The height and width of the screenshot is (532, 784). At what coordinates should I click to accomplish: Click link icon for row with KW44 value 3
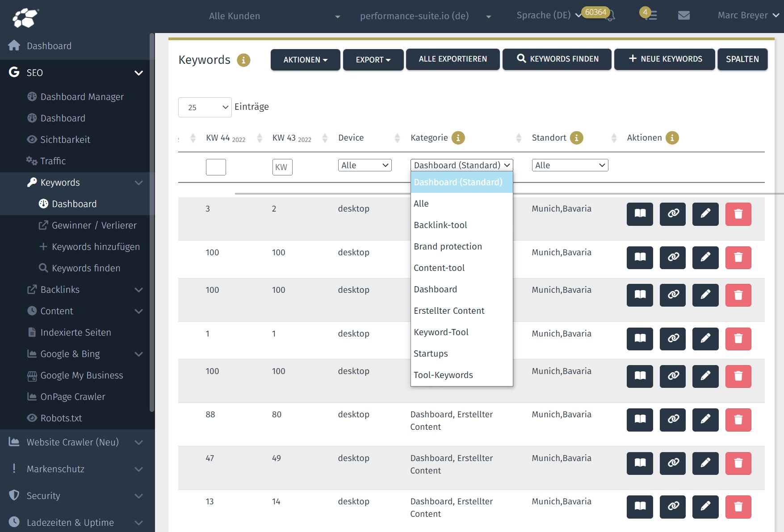tap(673, 214)
